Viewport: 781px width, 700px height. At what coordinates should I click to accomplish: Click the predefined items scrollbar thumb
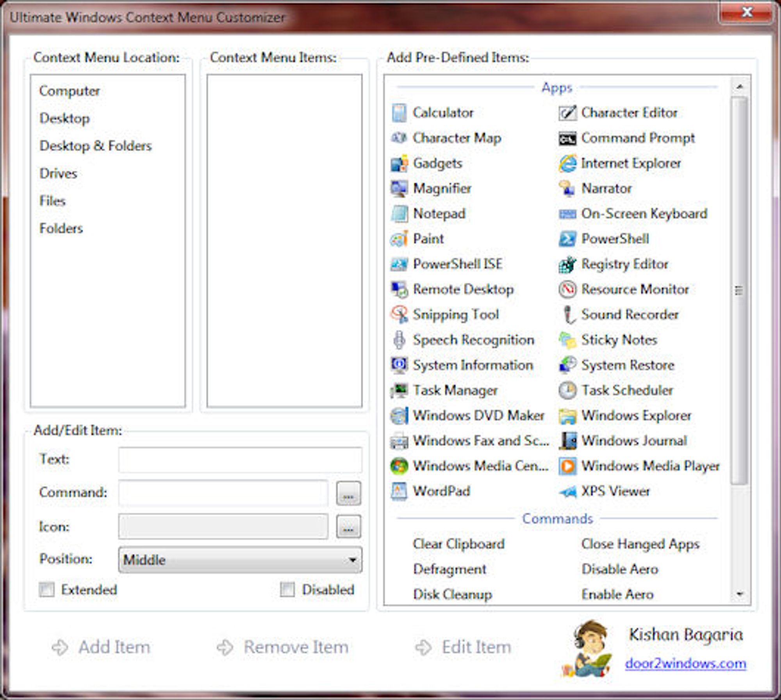point(739,291)
